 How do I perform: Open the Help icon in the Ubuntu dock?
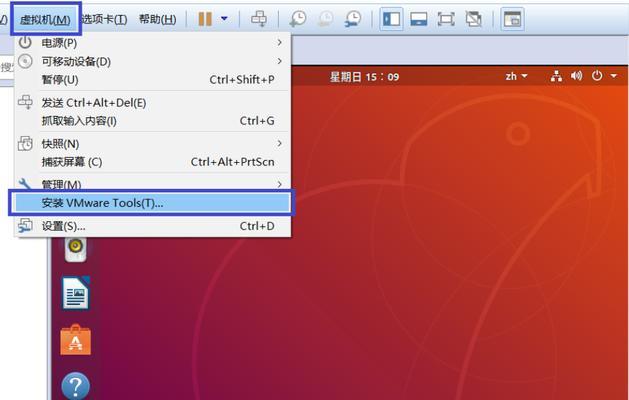tap(75, 386)
